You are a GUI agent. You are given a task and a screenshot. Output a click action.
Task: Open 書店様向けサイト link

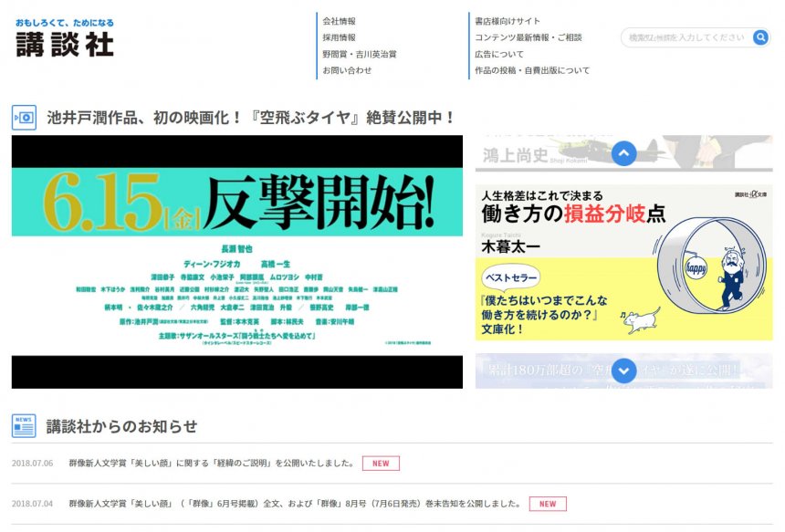pos(507,21)
